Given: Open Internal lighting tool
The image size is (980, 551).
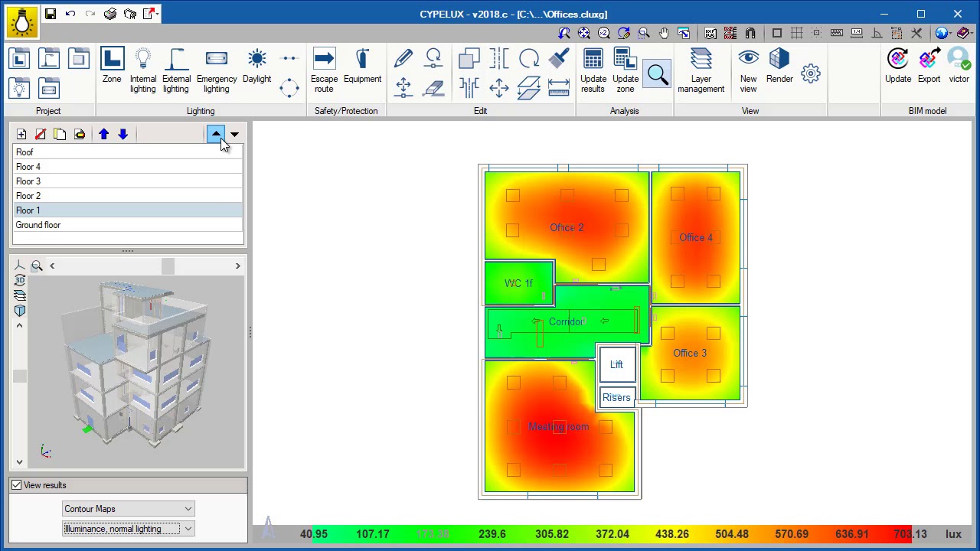Looking at the screenshot, I should 142,70.
